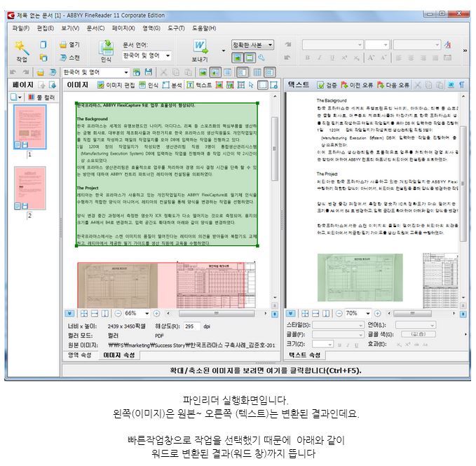Click the 글꼴 색 color box

coord(419,334)
